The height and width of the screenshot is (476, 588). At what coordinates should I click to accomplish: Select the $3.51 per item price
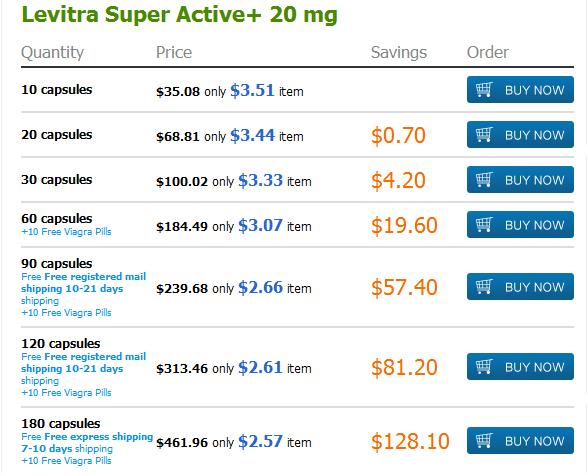[x=252, y=90]
